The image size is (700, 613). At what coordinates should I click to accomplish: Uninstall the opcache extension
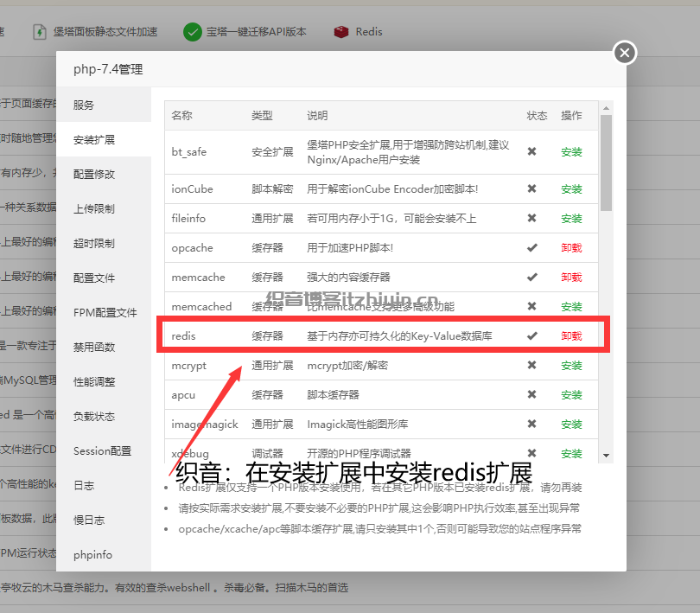(571, 248)
